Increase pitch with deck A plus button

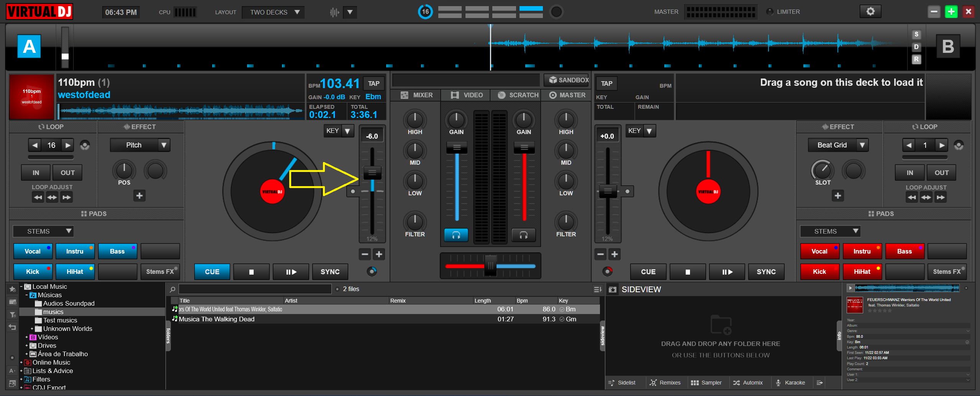tap(379, 254)
